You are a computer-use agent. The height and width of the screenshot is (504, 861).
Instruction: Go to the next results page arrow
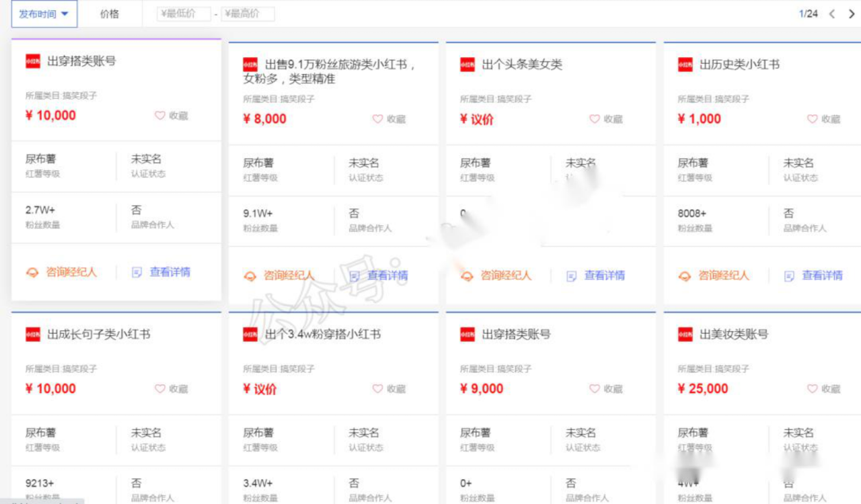point(852,13)
